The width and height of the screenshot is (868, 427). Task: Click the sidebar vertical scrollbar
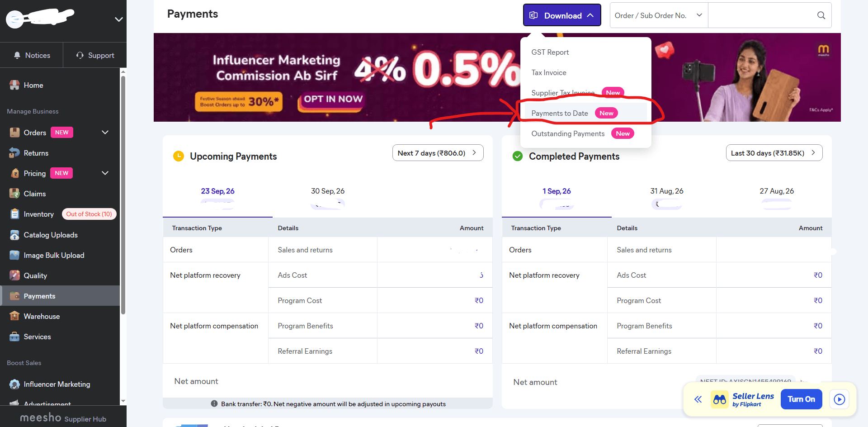123,195
